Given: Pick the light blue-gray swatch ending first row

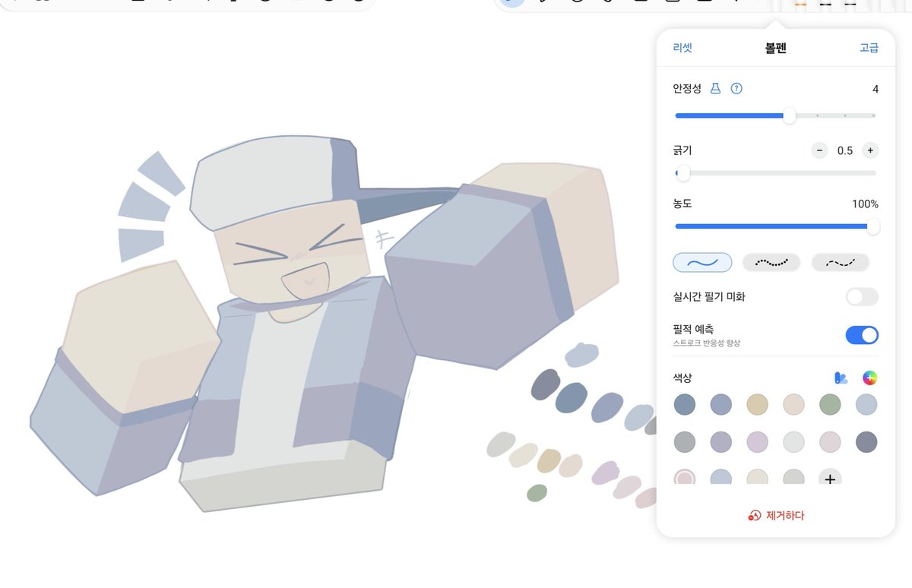Looking at the screenshot, I should click(866, 405).
